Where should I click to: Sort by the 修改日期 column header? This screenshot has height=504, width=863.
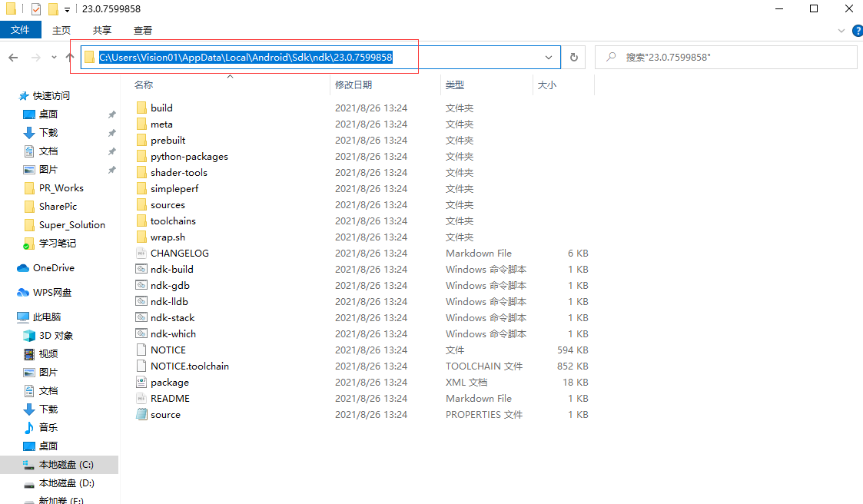pos(353,85)
